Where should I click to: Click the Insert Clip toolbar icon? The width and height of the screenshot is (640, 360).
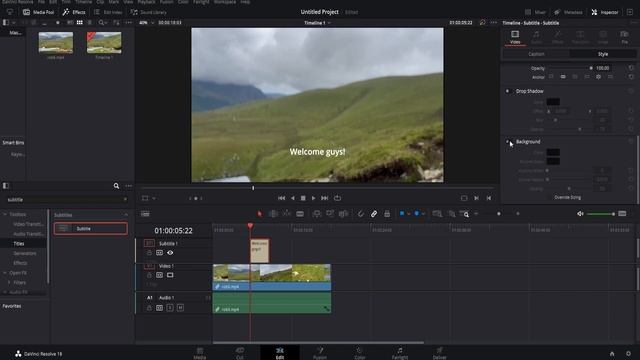(x=316, y=214)
